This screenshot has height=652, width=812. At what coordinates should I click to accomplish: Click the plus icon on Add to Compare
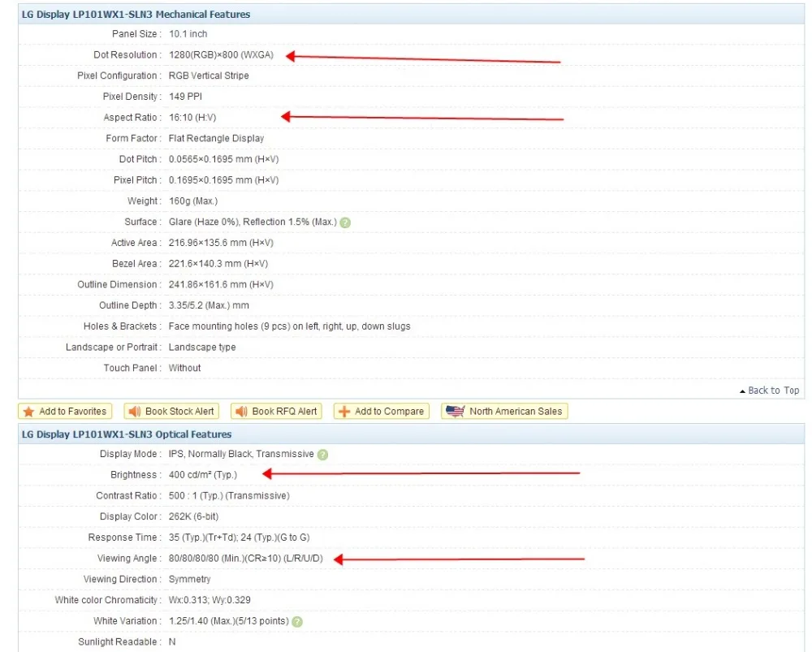[x=343, y=411]
